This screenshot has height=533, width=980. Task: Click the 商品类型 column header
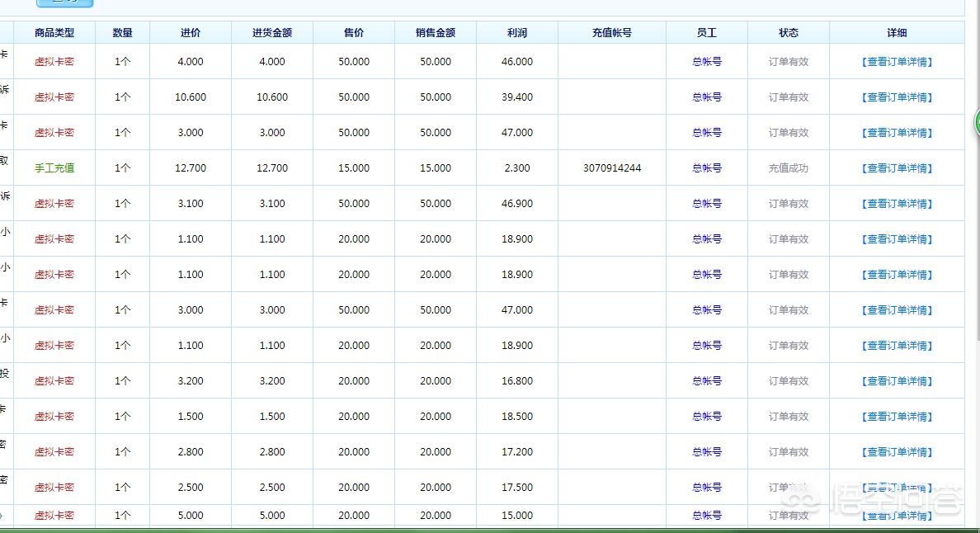[x=54, y=32]
